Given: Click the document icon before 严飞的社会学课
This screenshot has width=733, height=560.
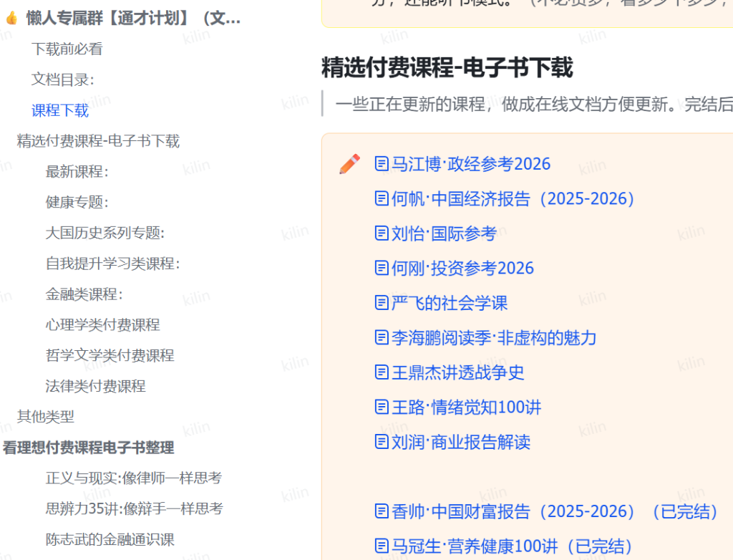Looking at the screenshot, I should coord(381,303).
